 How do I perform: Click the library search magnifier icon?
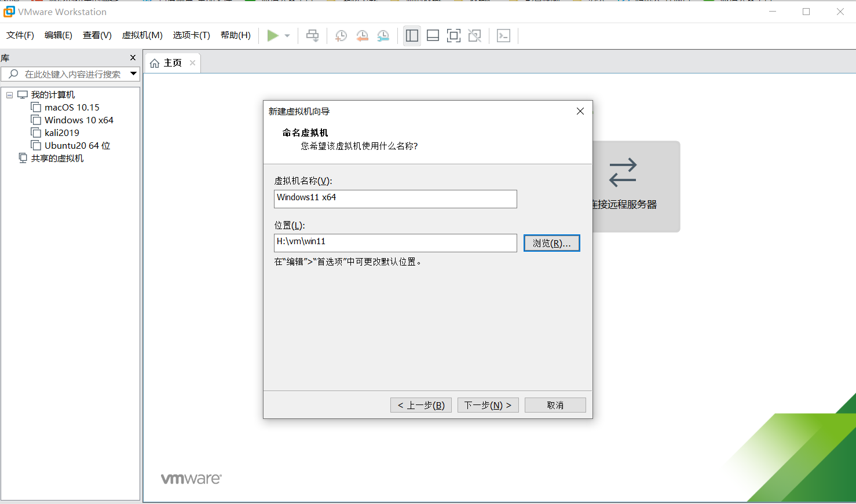click(13, 74)
